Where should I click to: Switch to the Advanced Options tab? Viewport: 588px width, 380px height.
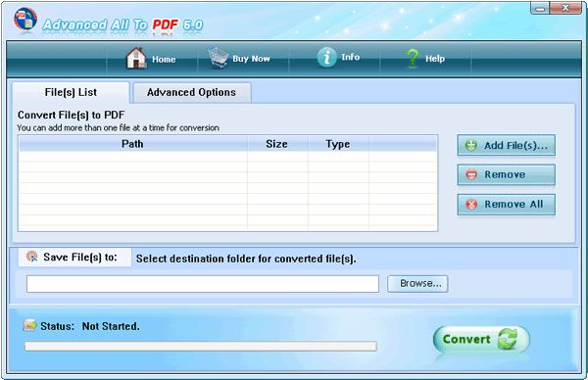coord(192,93)
